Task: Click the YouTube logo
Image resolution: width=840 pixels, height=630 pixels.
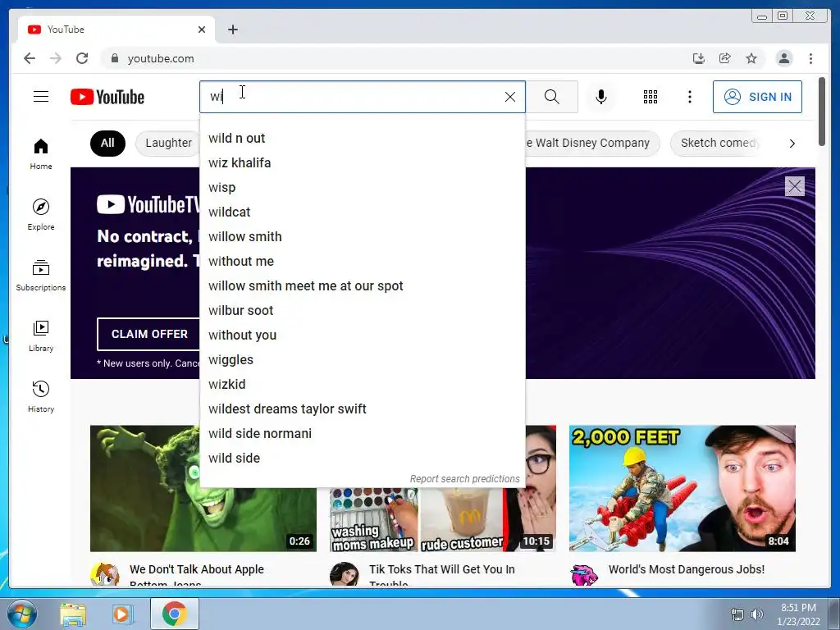Action: [x=107, y=97]
